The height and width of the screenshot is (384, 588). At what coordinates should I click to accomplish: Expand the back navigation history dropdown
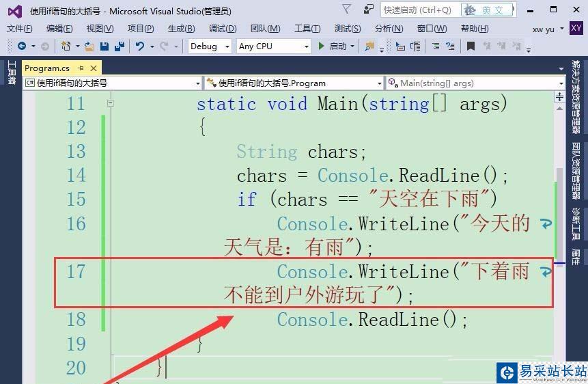(x=33, y=46)
